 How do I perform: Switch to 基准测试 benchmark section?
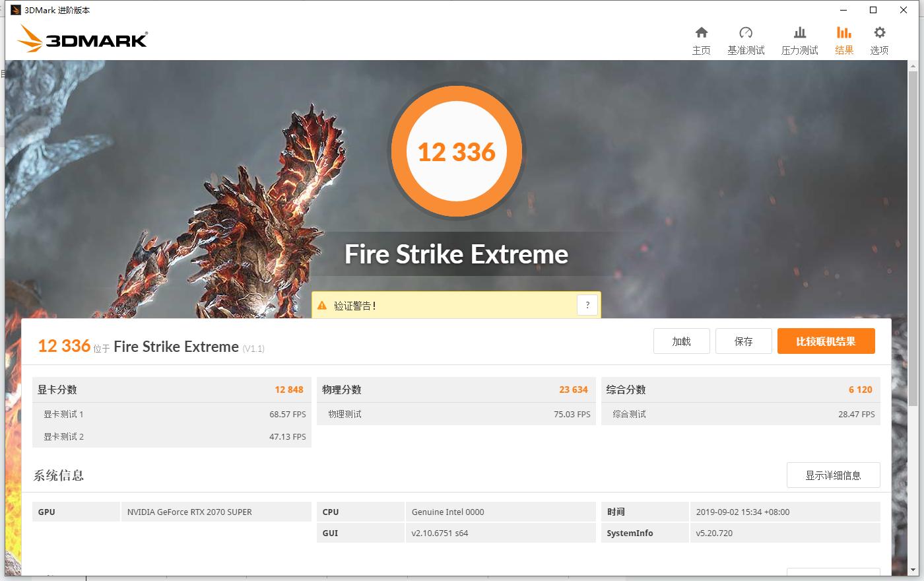click(x=746, y=40)
